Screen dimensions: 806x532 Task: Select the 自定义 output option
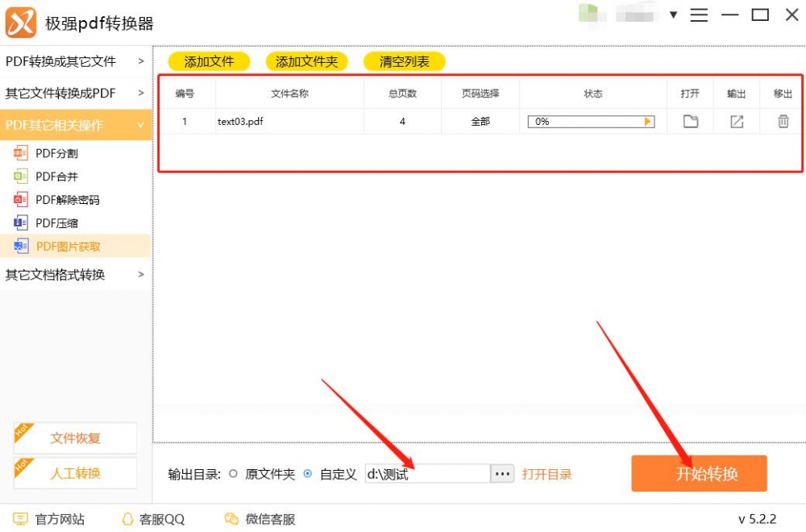307,474
